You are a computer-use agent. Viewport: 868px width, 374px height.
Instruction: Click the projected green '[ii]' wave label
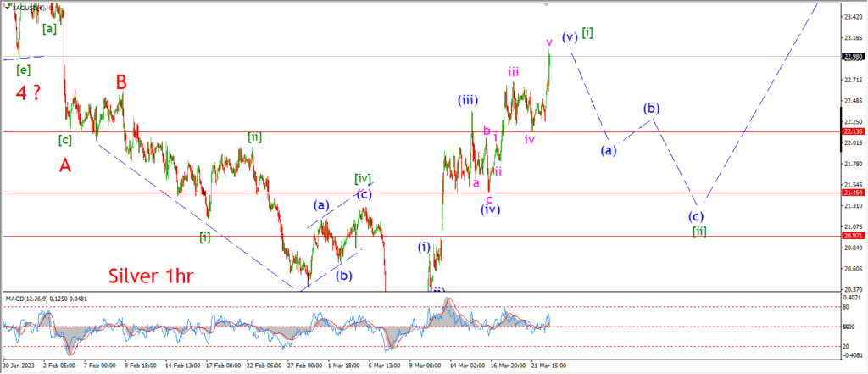point(699,232)
